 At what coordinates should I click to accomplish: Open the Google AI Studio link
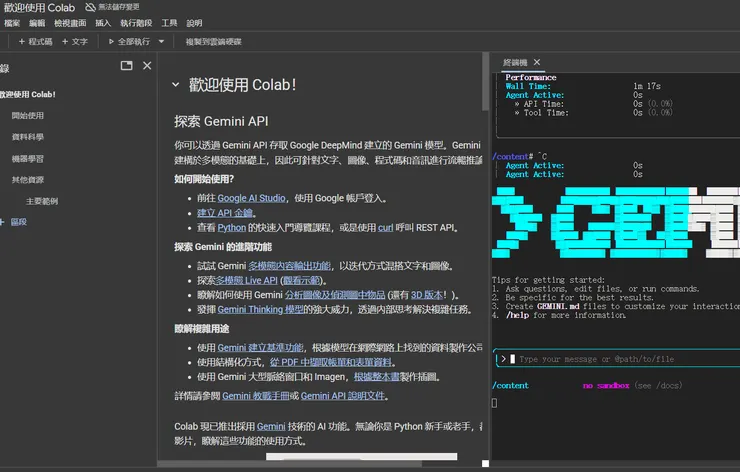pos(252,198)
